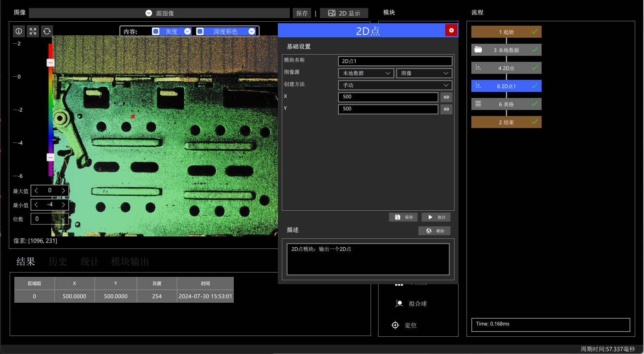Click the 2D 显示 button
The height and width of the screenshot is (354, 644).
344,13
